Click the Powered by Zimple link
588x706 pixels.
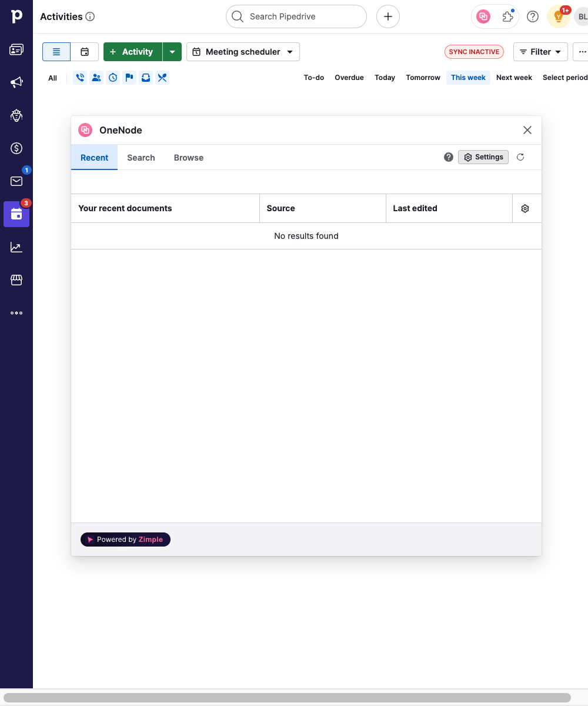[x=125, y=540]
